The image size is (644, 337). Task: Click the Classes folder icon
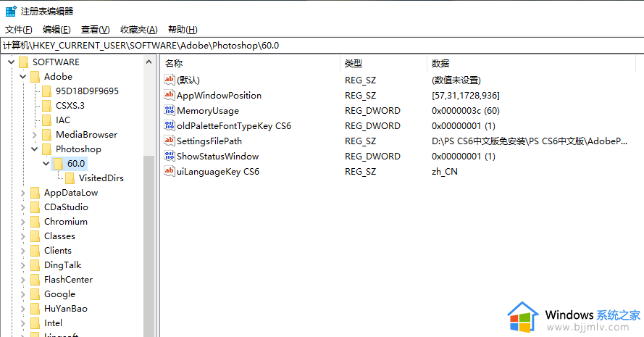click(35, 236)
